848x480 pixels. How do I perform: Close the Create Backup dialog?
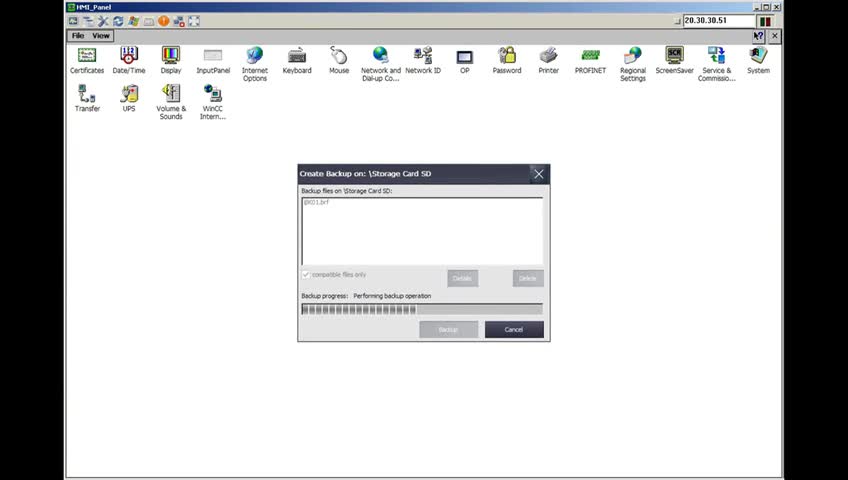click(539, 174)
